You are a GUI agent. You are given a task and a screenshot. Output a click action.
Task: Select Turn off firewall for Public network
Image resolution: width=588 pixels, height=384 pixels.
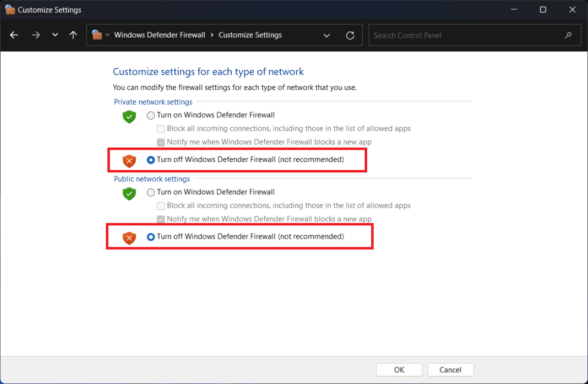151,237
